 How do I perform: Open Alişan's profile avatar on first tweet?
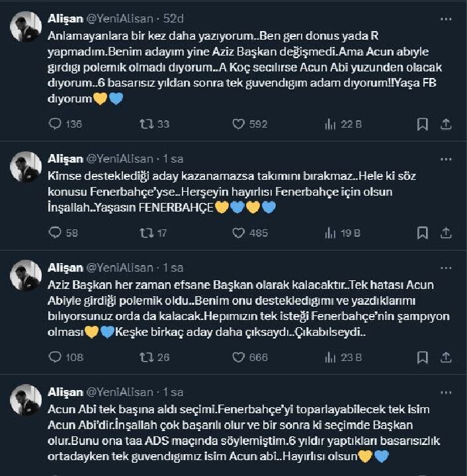[26, 26]
